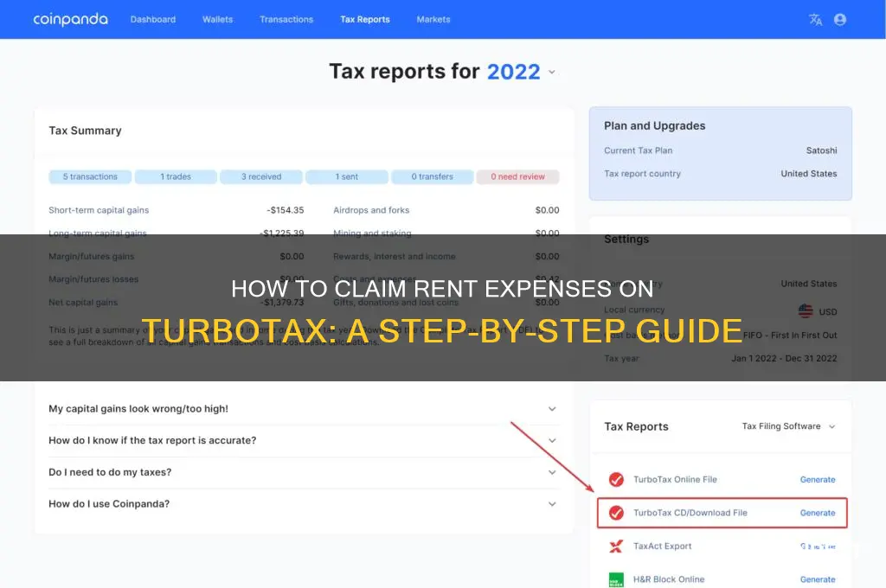Viewport: 886px width, 588px height.
Task: Filter by '1 sent' pill
Action: pos(347,176)
